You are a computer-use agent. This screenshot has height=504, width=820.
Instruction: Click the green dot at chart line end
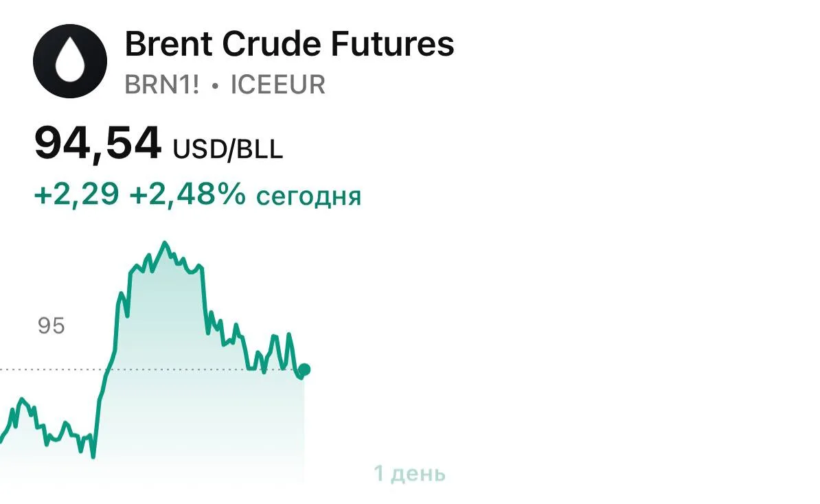tap(304, 369)
